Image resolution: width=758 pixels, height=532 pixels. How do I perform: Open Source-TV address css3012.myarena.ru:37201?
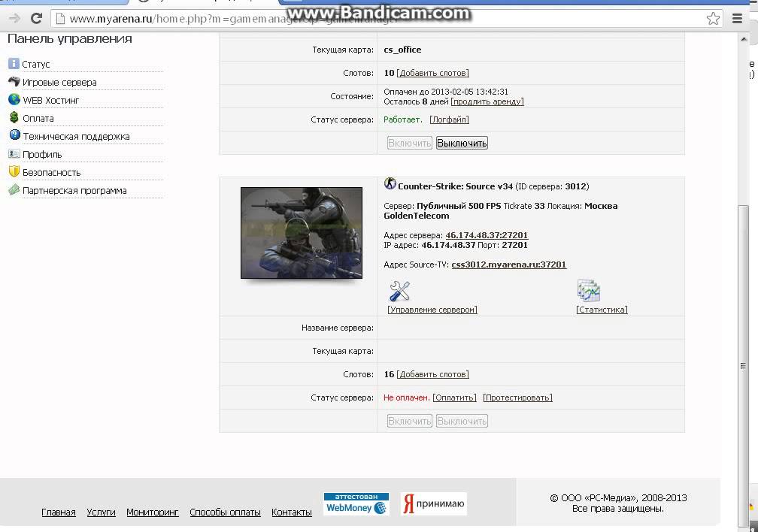pyautogui.click(x=508, y=264)
